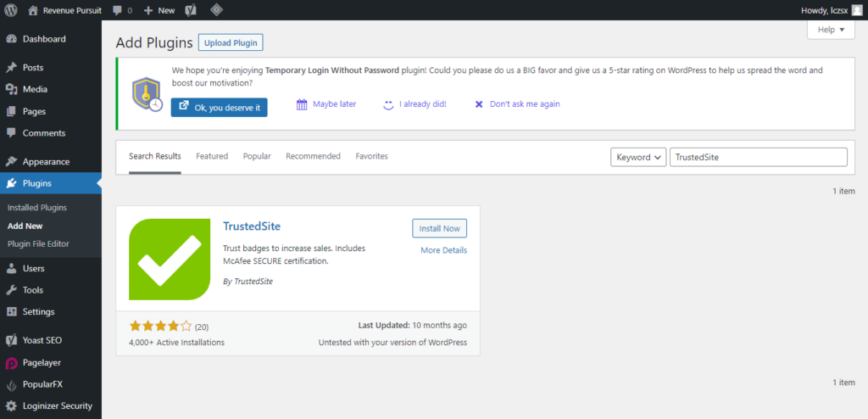
Task: Switch to the Favorites tab
Action: (x=372, y=156)
